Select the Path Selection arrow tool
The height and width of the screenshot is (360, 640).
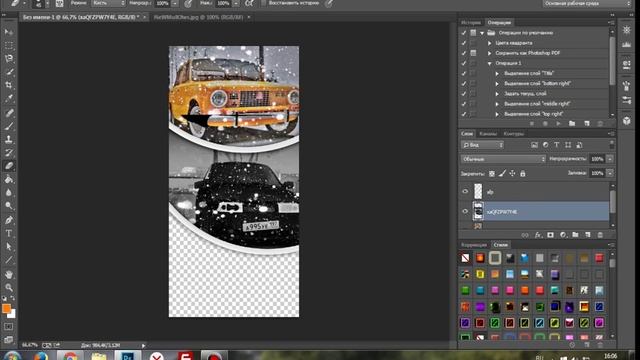tap(9, 247)
